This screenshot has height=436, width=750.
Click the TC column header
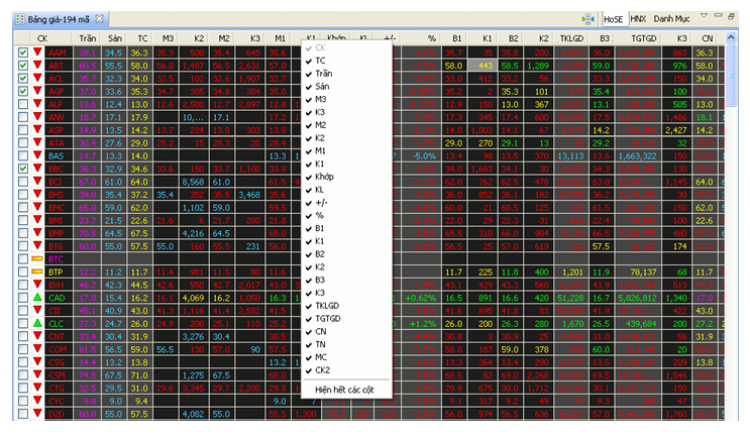pos(142,38)
